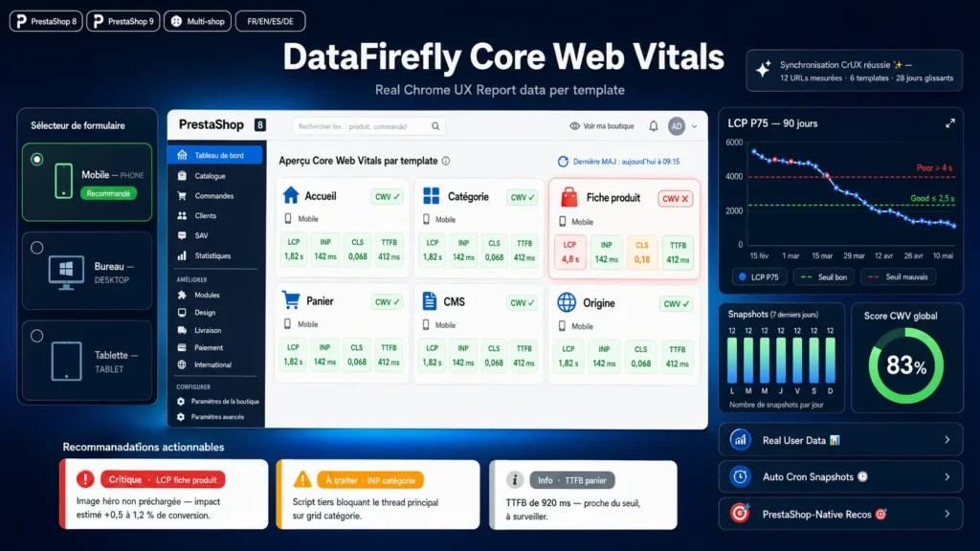
Task: Click the snapshot bar for D
Action: pyautogui.click(x=830, y=361)
